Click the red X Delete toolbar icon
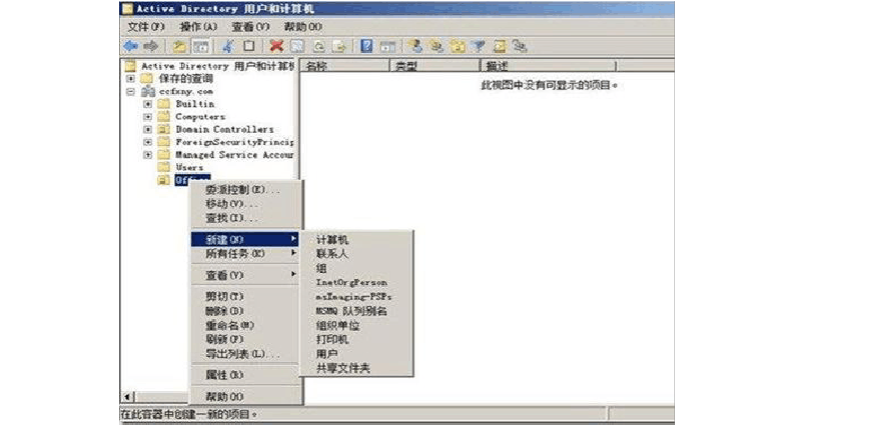The height and width of the screenshot is (425, 893). (276, 46)
